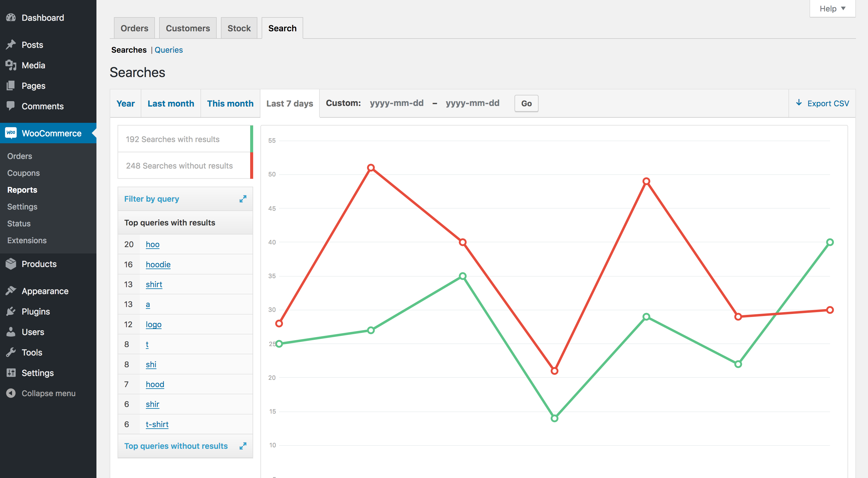Click the Collapse menu item
The height and width of the screenshot is (478, 868).
49,393
